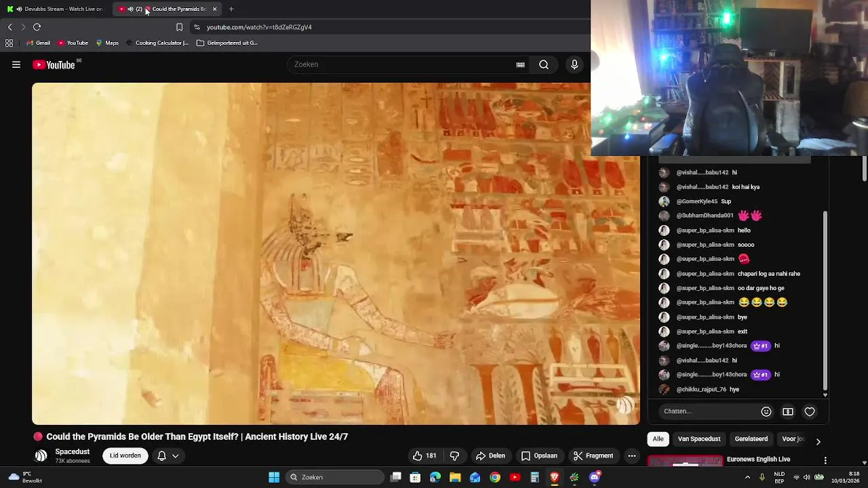Image resolution: width=868 pixels, height=488 pixels.
Task: Go back to previous page
Action: [x=9, y=27]
